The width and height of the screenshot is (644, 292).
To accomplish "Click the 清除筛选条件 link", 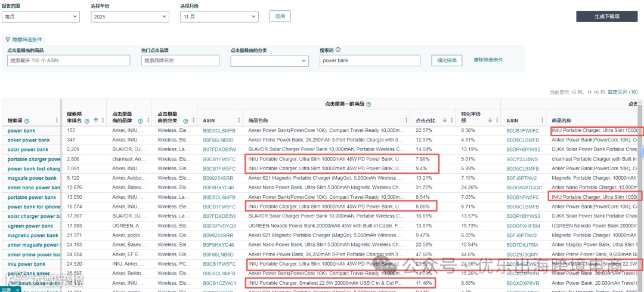I will click(x=488, y=60).
